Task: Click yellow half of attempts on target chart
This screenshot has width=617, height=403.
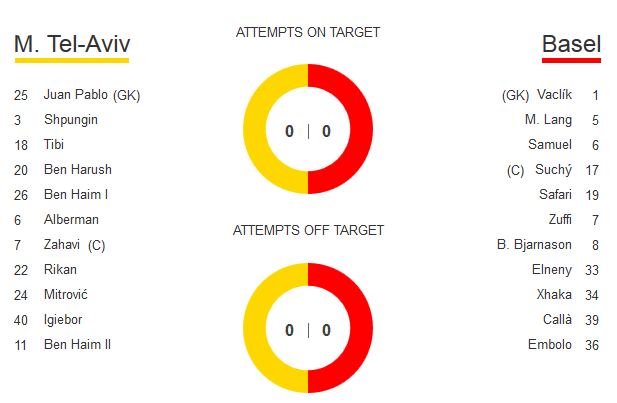Action: (259, 130)
